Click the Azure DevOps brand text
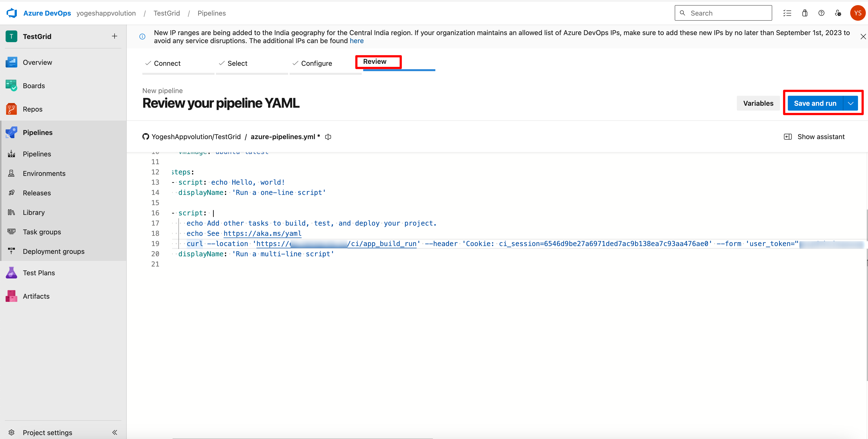This screenshot has width=868, height=439. pyautogui.click(x=47, y=13)
